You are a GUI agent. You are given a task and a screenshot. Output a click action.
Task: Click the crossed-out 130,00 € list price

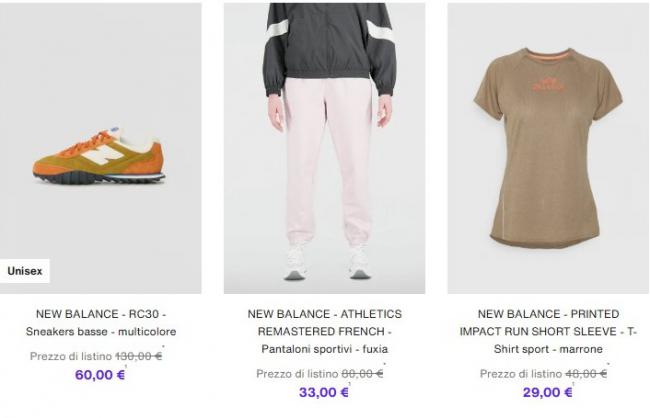click(x=138, y=355)
